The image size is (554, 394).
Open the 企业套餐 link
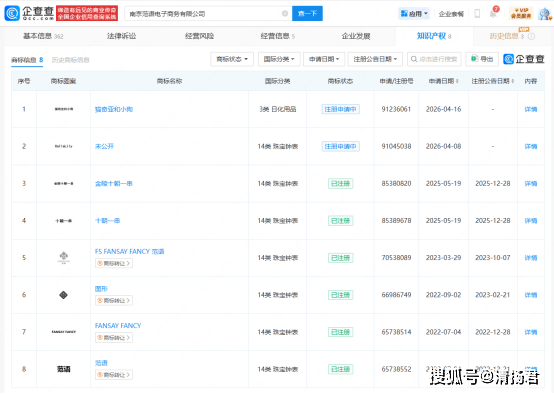point(451,14)
